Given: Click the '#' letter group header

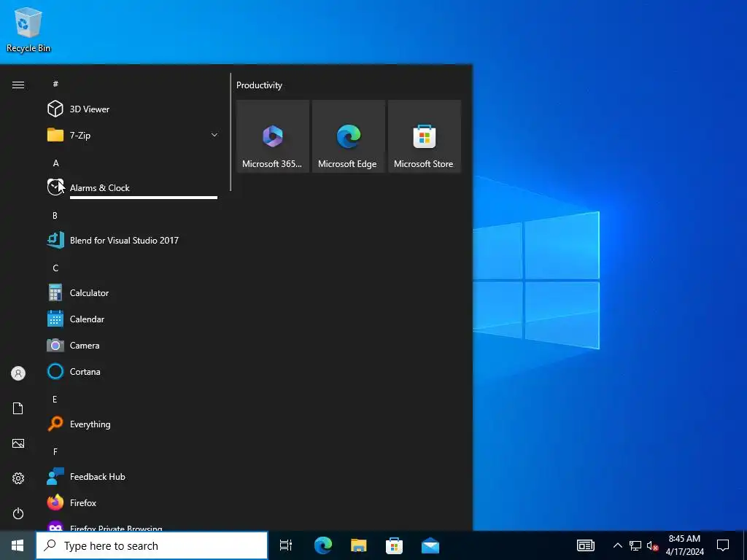Looking at the screenshot, I should coord(55,84).
